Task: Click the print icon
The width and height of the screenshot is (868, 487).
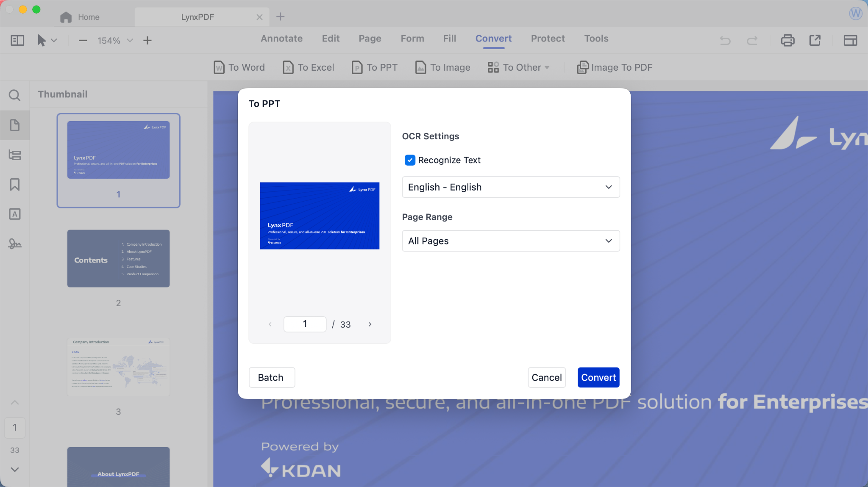Action: [x=787, y=40]
